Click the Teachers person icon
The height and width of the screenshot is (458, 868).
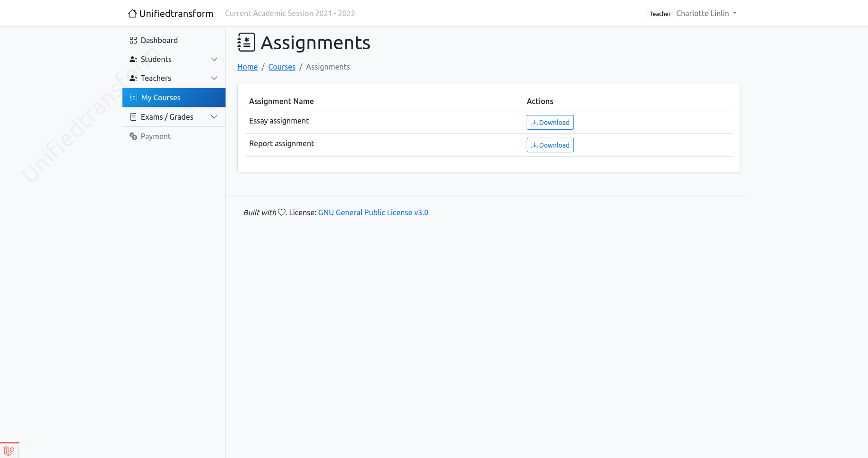click(133, 78)
